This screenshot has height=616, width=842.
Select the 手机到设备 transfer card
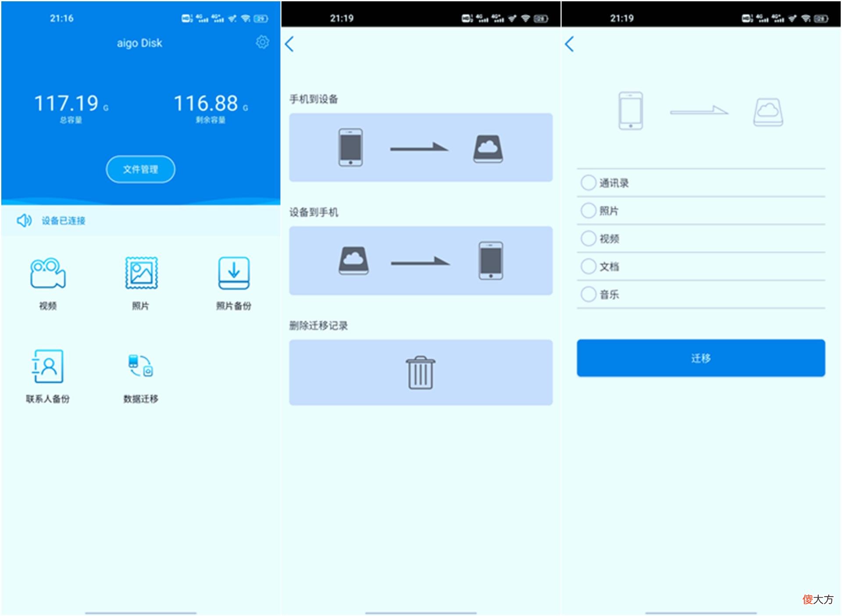coord(421,147)
